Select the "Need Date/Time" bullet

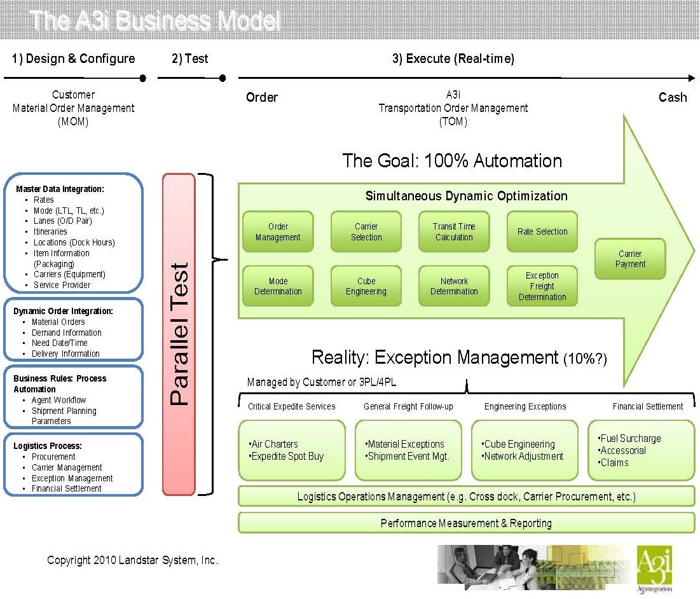tap(59, 343)
